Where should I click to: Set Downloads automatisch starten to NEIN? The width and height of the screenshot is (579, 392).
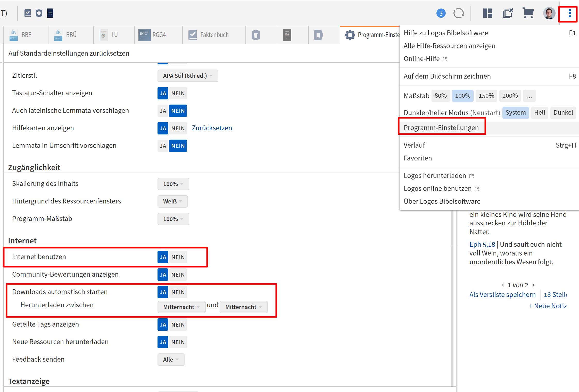pos(178,292)
